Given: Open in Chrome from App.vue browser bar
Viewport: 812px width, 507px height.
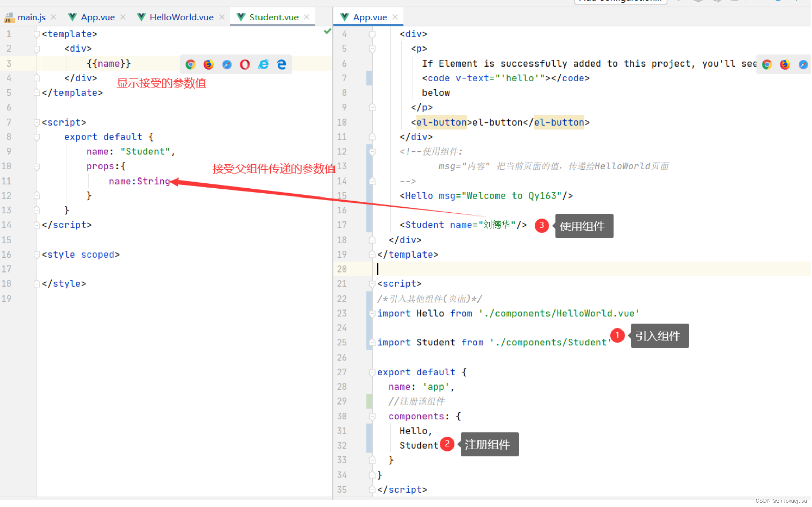Looking at the screenshot, I should click(x=767, y=64).
